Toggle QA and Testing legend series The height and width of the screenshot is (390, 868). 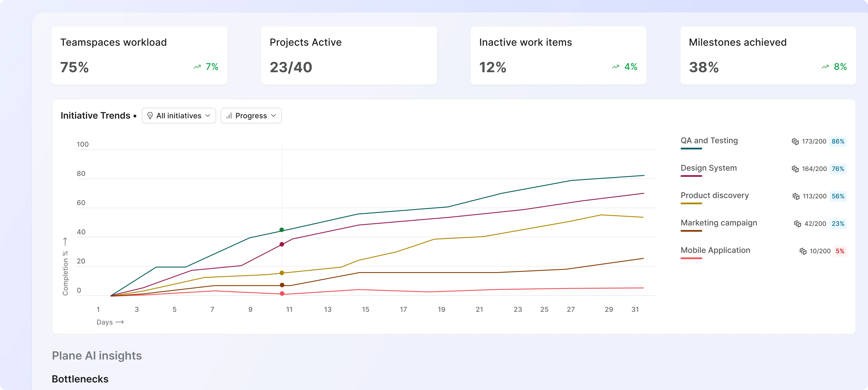pyautogui.click(x=709, y=140)
